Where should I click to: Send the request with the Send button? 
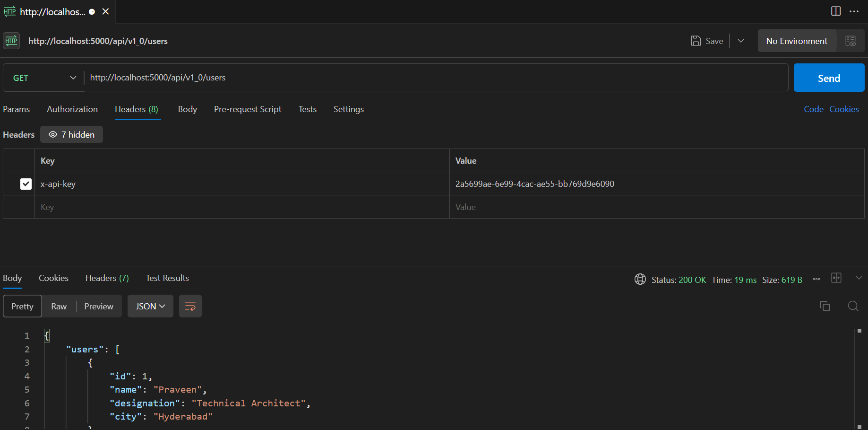[829, 78]
